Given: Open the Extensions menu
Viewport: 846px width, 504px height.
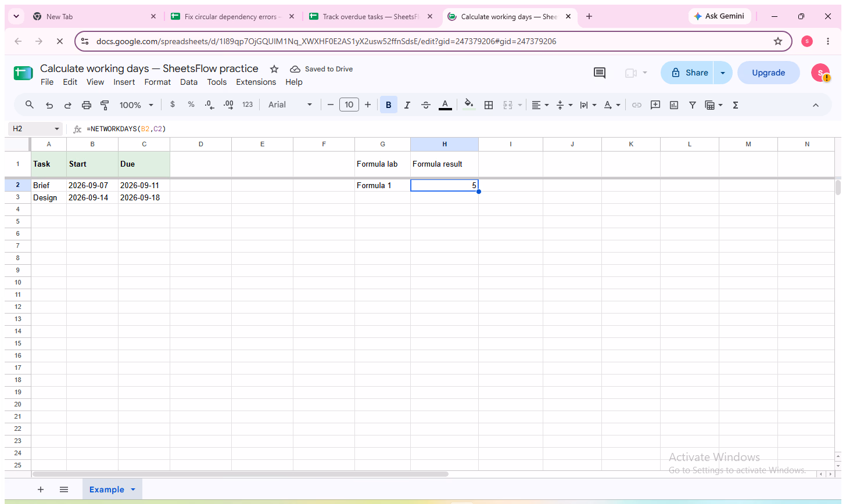Looking at the screenshot, I should (x=256, y=82).
